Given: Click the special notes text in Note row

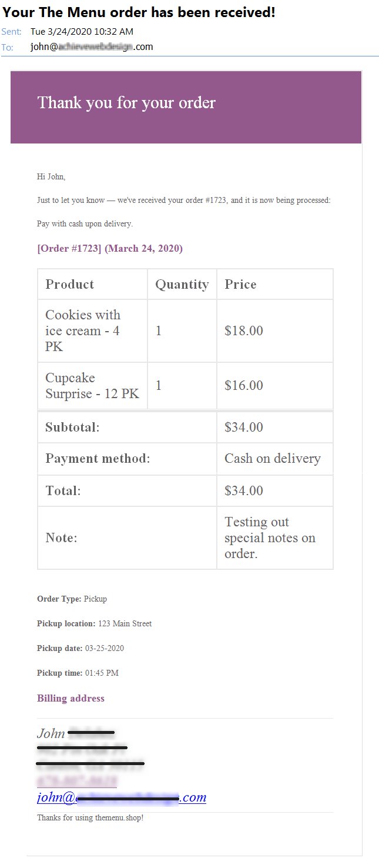Looking at the screenshot, I should (270, 538).
